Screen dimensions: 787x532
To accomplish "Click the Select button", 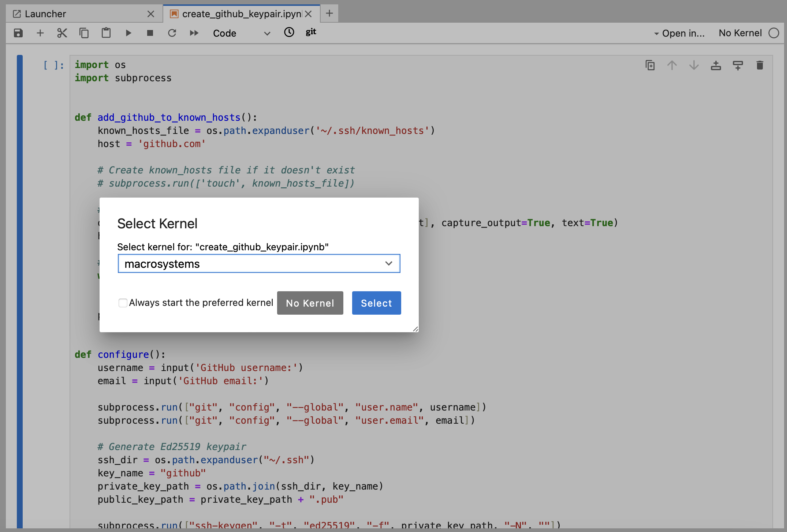I will pyautogui.click(x=376, y=303).
